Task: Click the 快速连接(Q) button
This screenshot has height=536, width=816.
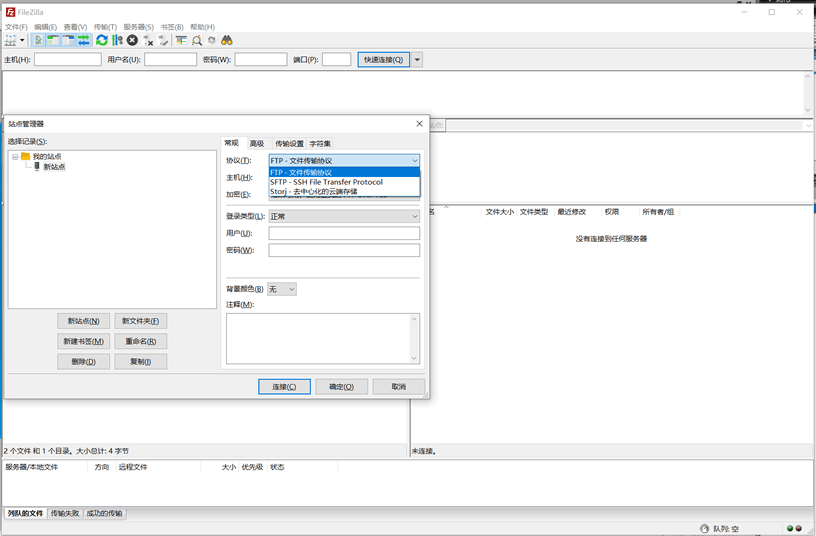Action: 384,60
